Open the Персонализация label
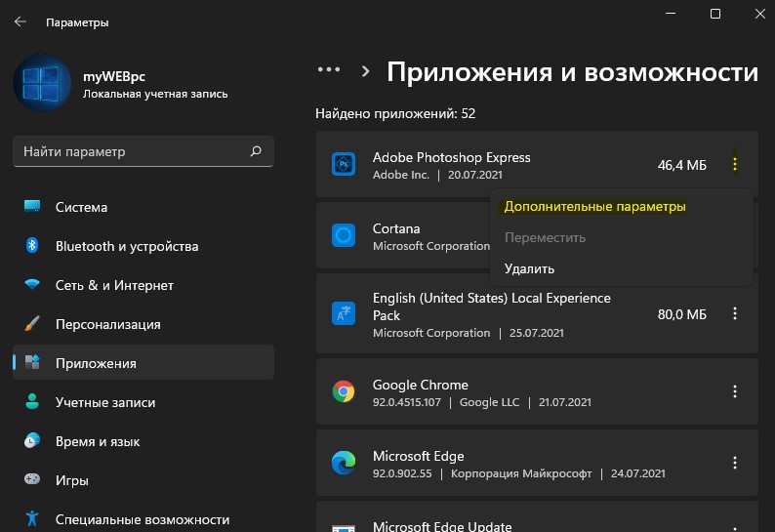The image size is (775, 532). coord(108,324)
